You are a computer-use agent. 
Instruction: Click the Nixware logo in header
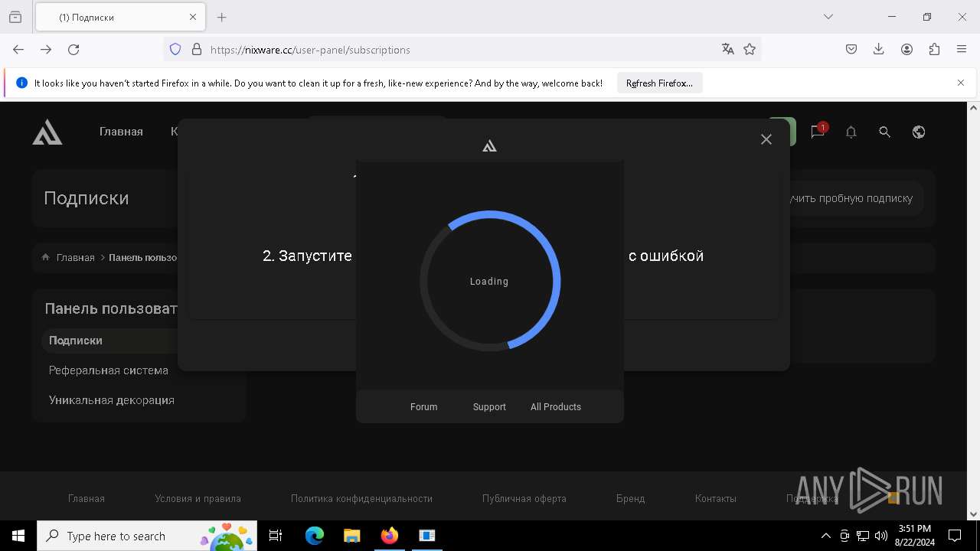47,132
